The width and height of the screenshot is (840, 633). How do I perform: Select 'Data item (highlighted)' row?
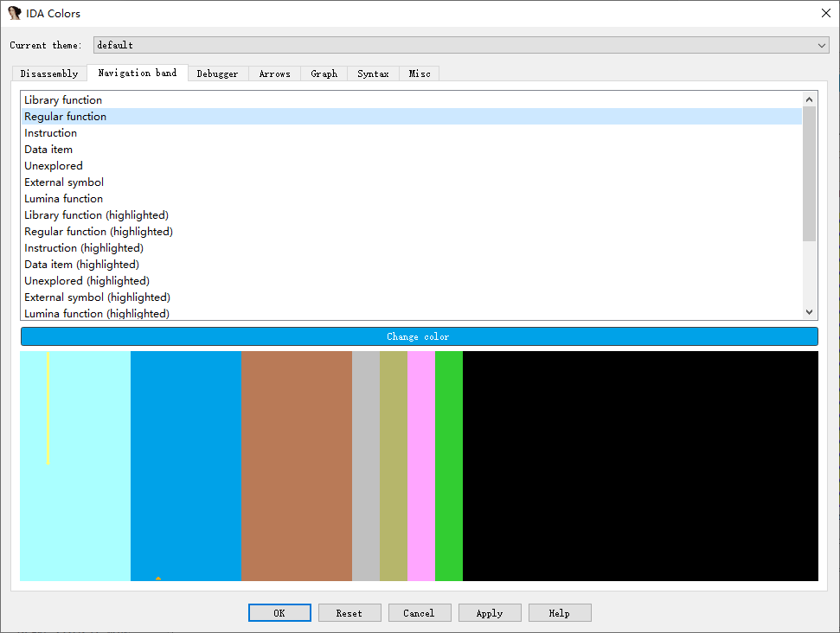(412, 264)
